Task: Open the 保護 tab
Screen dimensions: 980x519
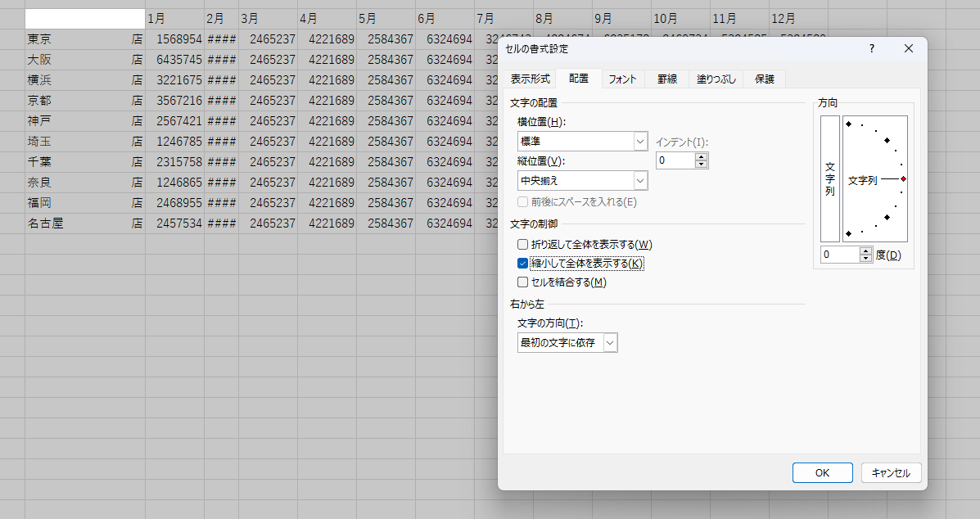Action: click(x=765, y=79)
